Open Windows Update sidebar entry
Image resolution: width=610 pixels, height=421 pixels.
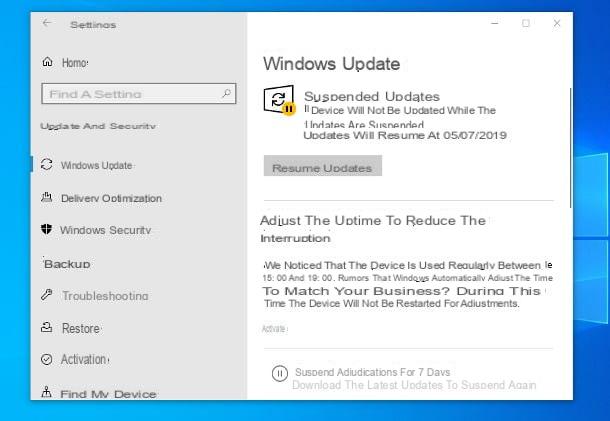click(x=96, y=165)
